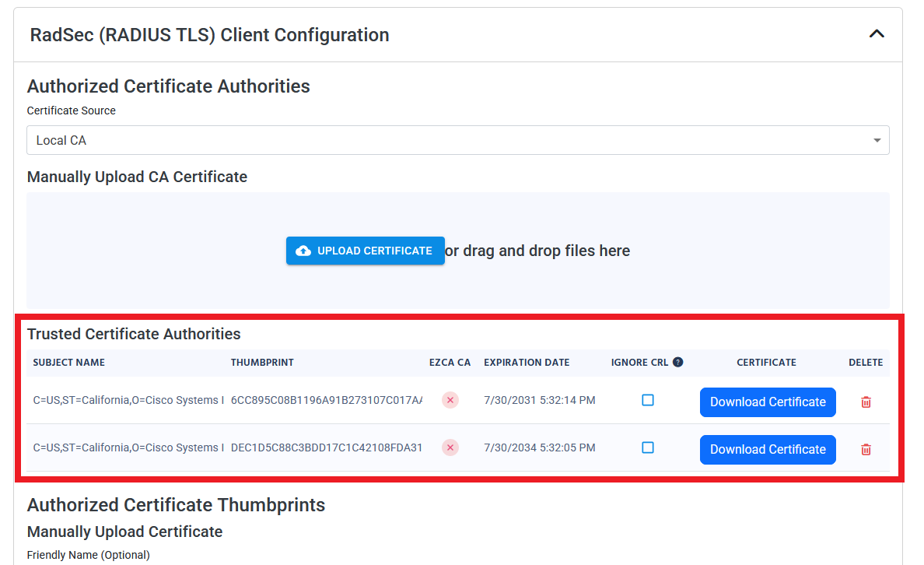Click the Friendly Name (Optional) label

pyautogui.click(x=89, y=555)
